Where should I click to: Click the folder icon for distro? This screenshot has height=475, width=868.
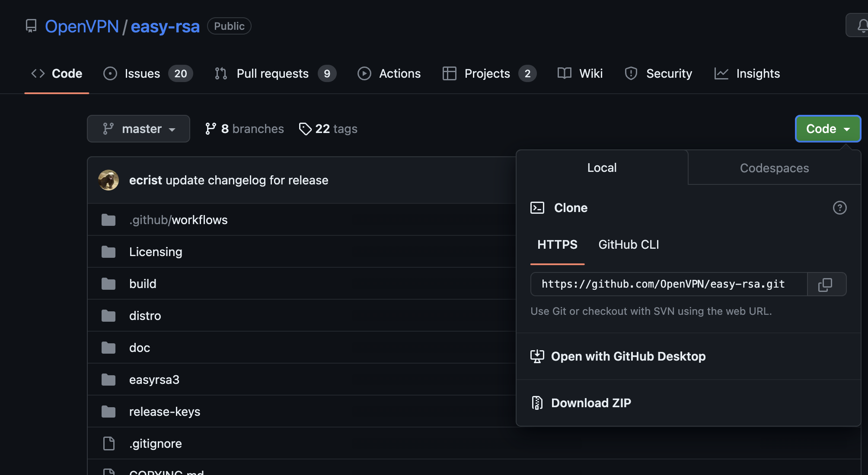[x=108, y=316]
